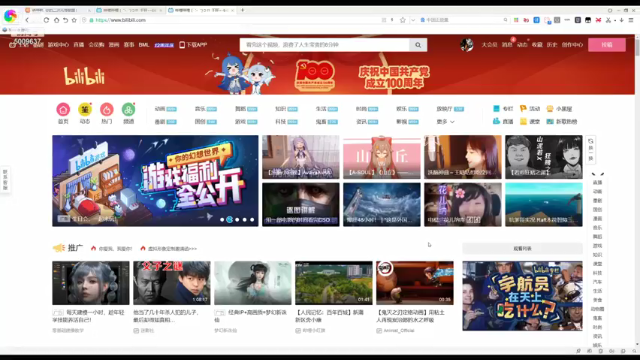The image size is (640, 360).
Task: Open the 游戏福利全公开 carousel banner
Action: click(155, 181)
